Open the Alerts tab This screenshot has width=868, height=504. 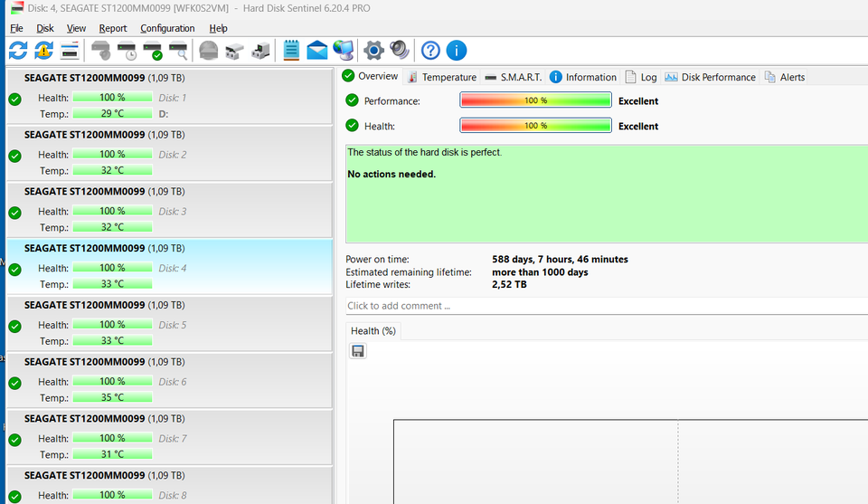(785, 77)
